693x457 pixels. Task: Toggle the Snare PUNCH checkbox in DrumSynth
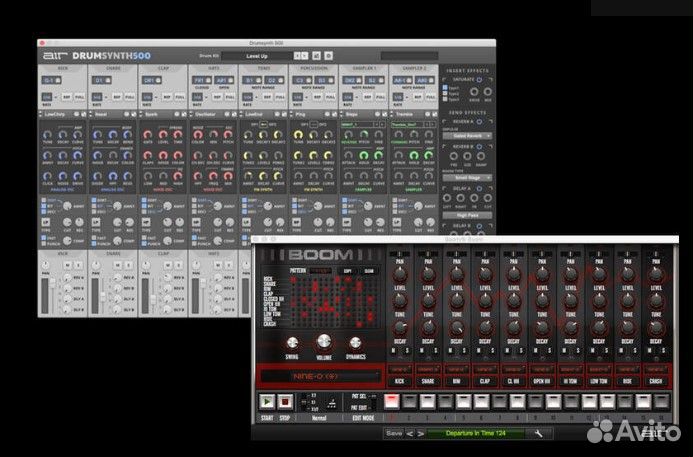(94, 244)
